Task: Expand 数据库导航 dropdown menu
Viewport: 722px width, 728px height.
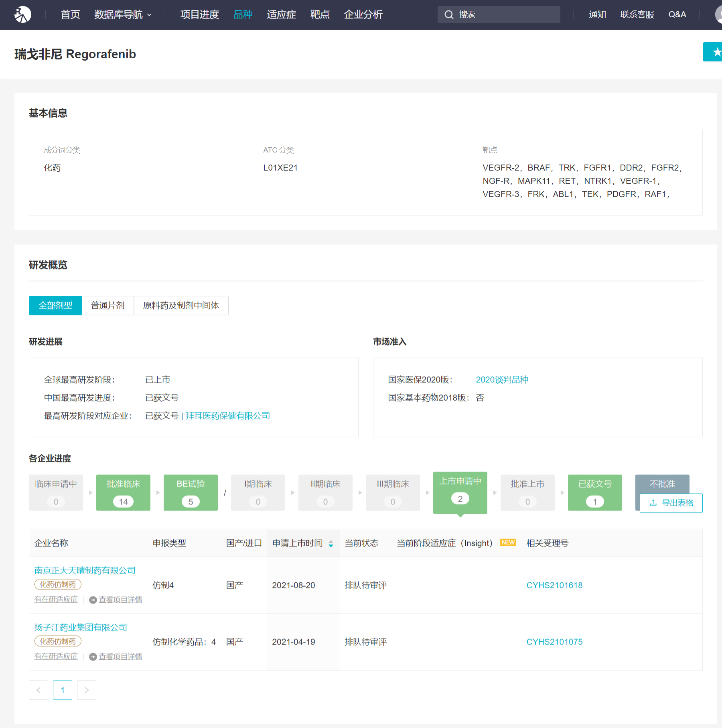Action: (x=123, y=15)
